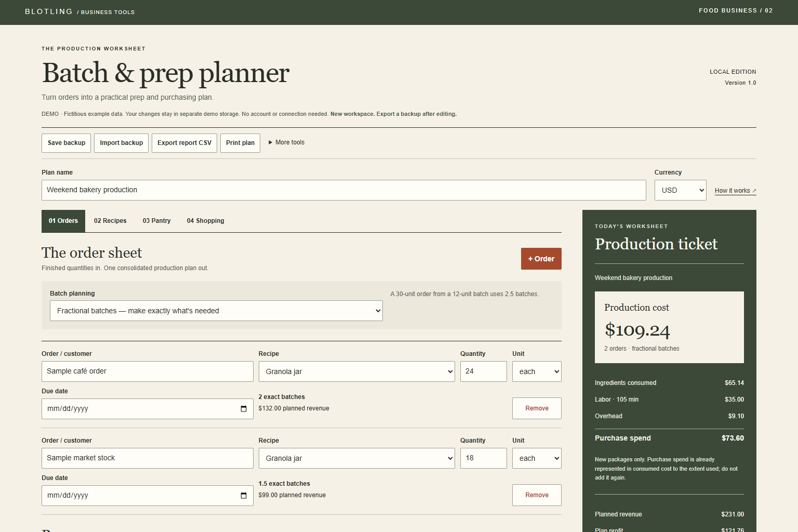Focus the Plan name input field
798x532 pixels.
(344, 190)
